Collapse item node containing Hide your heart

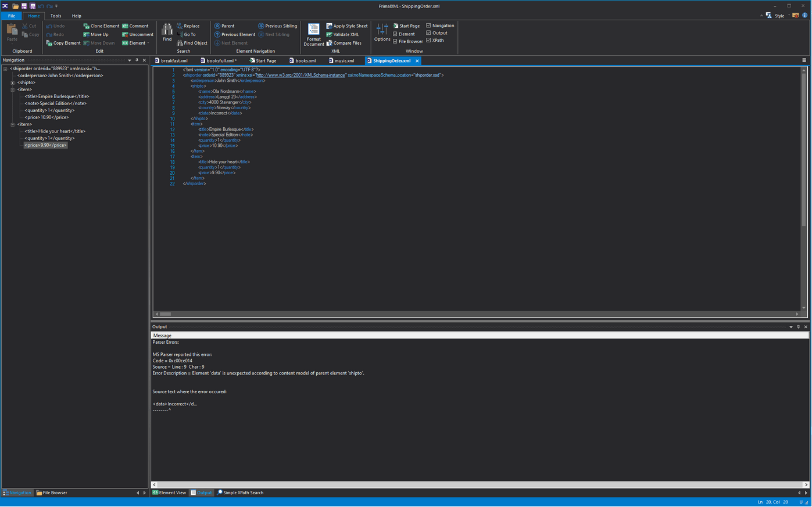[x=13, y=124]
